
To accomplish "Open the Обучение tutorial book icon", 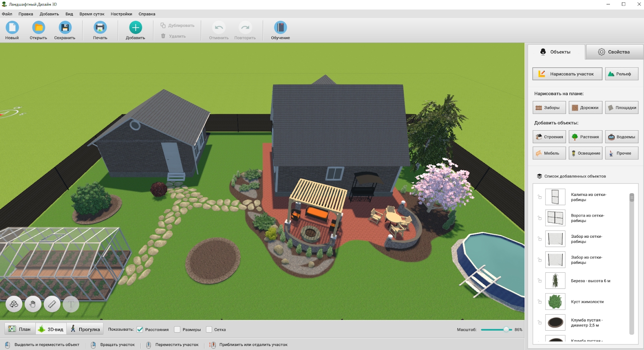I will point(280,28).
